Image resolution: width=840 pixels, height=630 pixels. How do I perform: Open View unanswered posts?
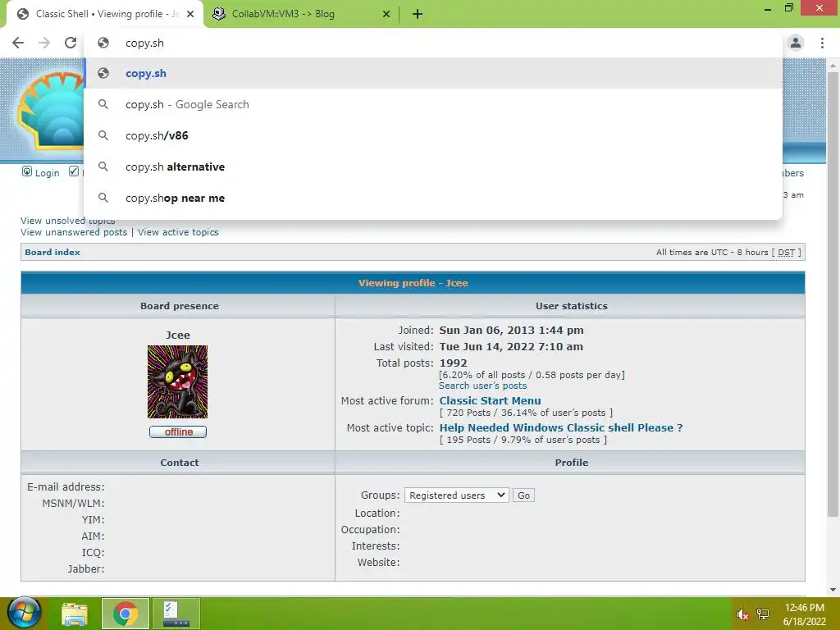(x=74, y=232)
